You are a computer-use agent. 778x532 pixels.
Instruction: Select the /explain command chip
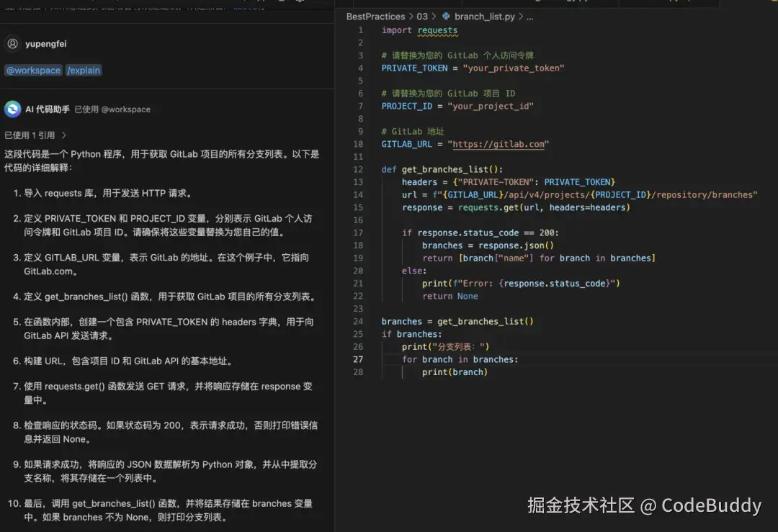84,70
